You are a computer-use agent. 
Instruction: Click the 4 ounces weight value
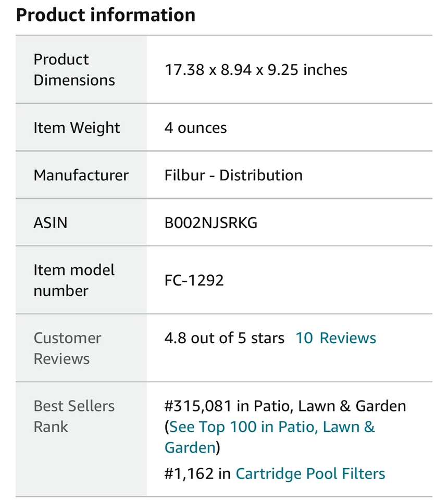(195, 128)
